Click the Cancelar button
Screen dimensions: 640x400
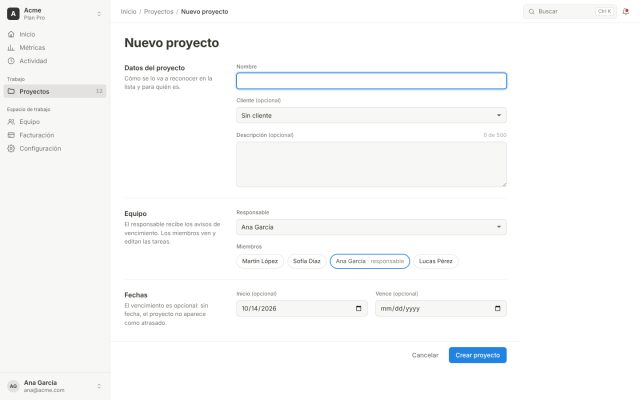425,355
